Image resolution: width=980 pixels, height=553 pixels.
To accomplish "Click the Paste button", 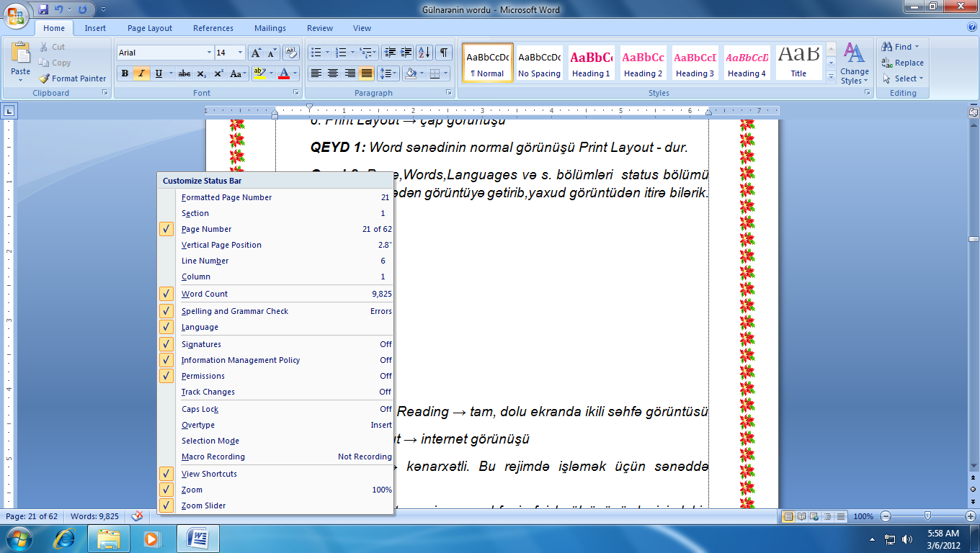I will point(21,63).
